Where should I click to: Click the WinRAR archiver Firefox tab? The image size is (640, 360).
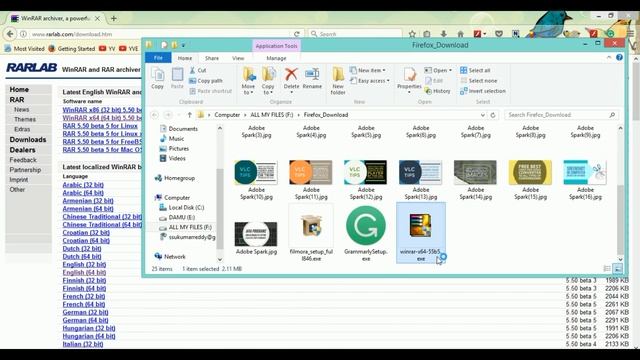tap(55, 18)
